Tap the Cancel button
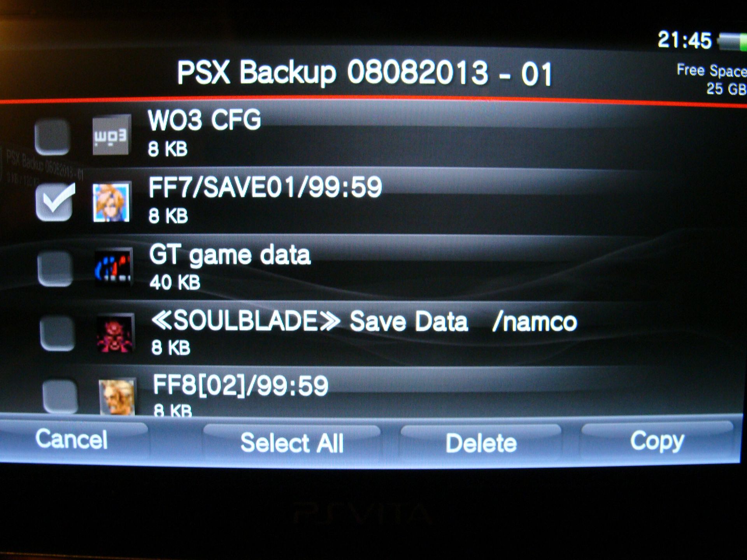Screen dimensions: 747x560 pyautogui.click(x=72, y=440)
